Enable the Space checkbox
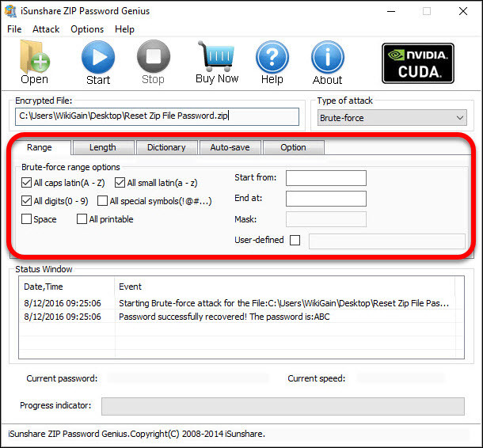483x448 pixels. point(26,219)
